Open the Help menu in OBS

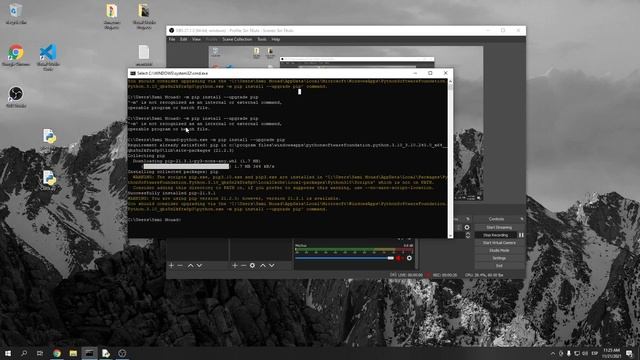point(276,39)
